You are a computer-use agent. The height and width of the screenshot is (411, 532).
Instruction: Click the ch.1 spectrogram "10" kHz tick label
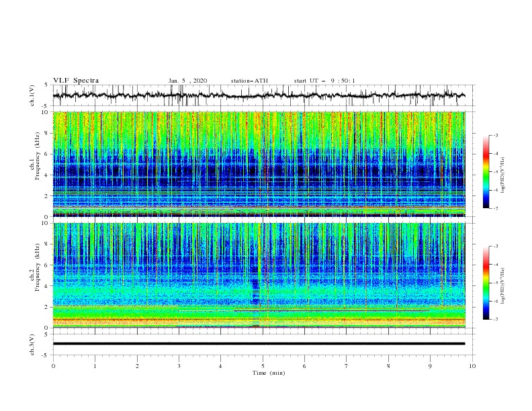tap(46, 112)
